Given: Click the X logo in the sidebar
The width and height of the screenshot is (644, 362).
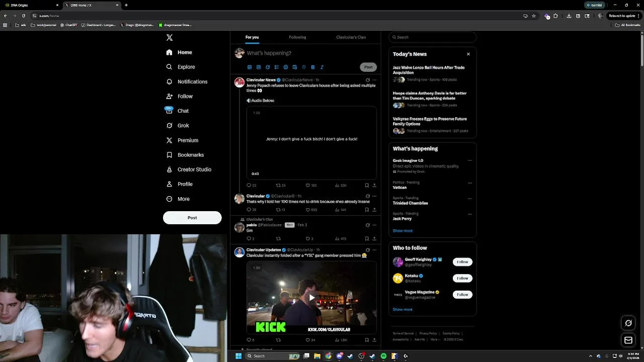Looking at the screenshot, I should [170, 38].
